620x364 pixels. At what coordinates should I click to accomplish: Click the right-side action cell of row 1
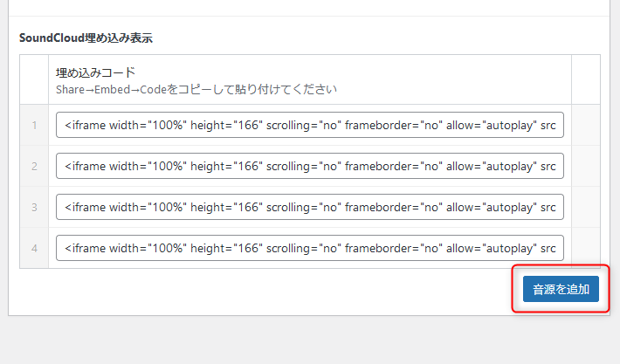[585, 125]
